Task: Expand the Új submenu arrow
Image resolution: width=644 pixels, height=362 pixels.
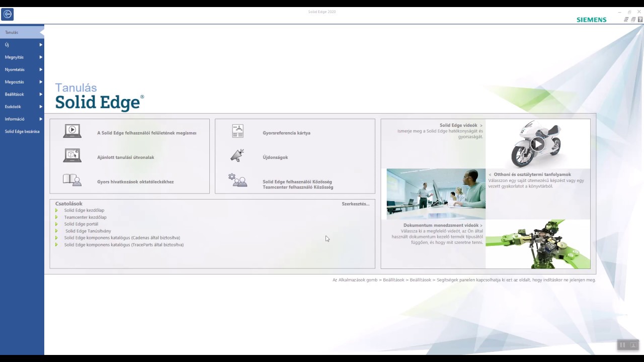Action: point(41,45)
